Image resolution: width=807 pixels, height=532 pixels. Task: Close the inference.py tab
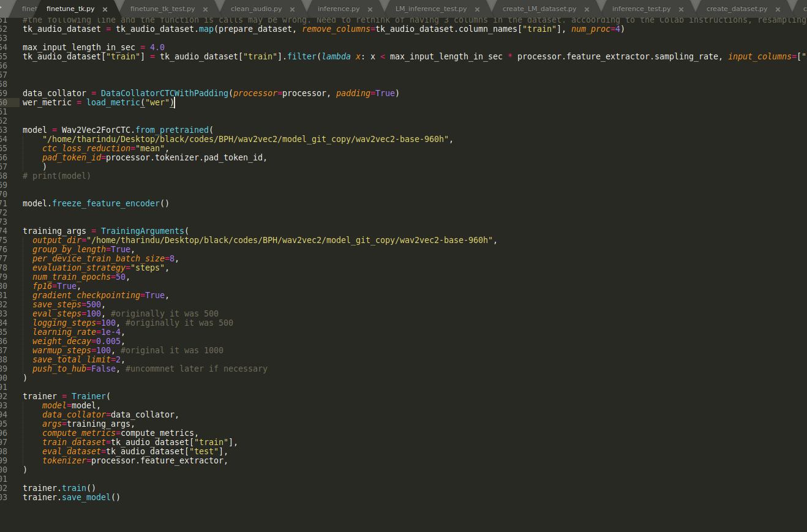click(x=370, y=9)
